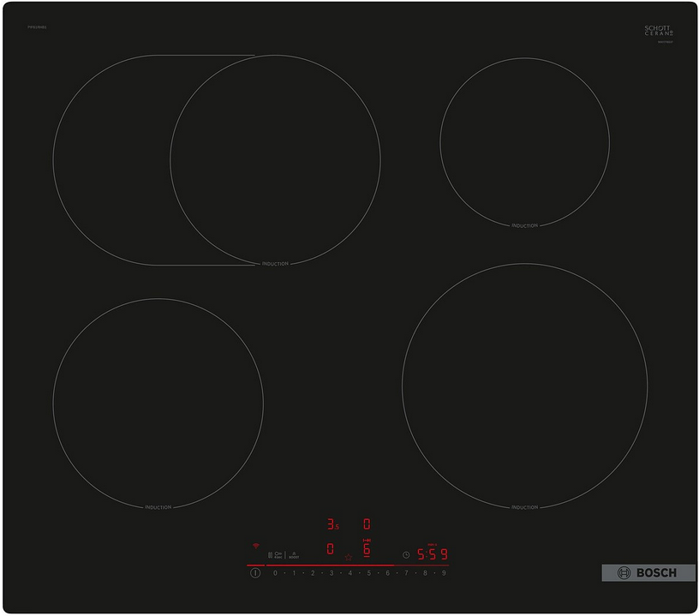Image resolution: width=699 pixels, height=616 pixels.
Task: Set power level to 9 on slider
Action: click(x=444, y=572)
